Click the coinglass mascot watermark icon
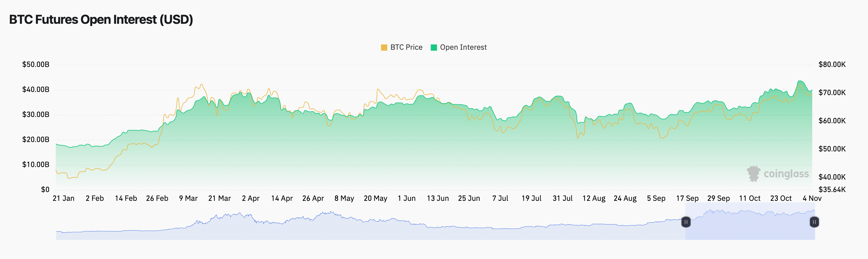Screen dimensions: 868x259 [x=753, y=174]
